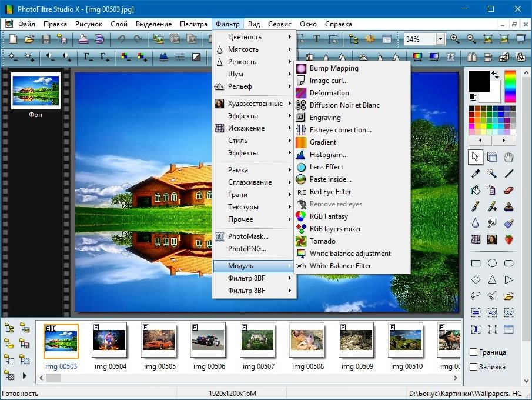532x400 pixels.
Task: Click the Redo arrow icon
Action: point(138,39)
